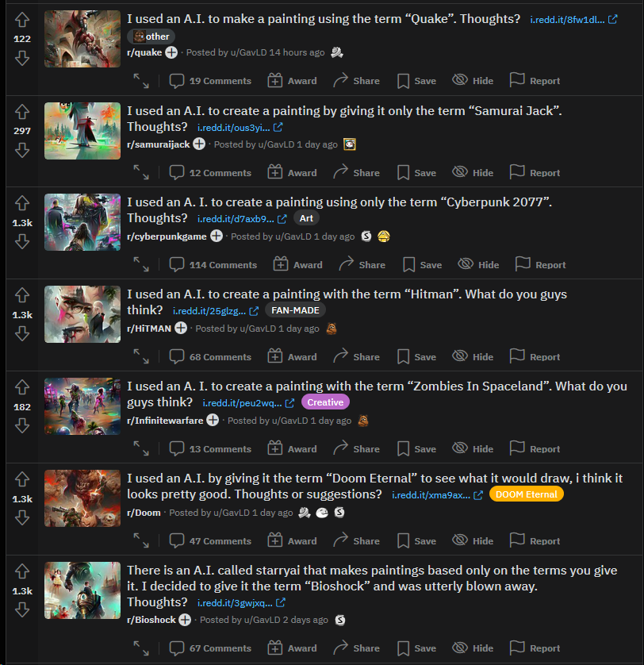Hide the Samurai Jack post
Image resolution: width=644 pixels, height=665 pixels.
473,173
